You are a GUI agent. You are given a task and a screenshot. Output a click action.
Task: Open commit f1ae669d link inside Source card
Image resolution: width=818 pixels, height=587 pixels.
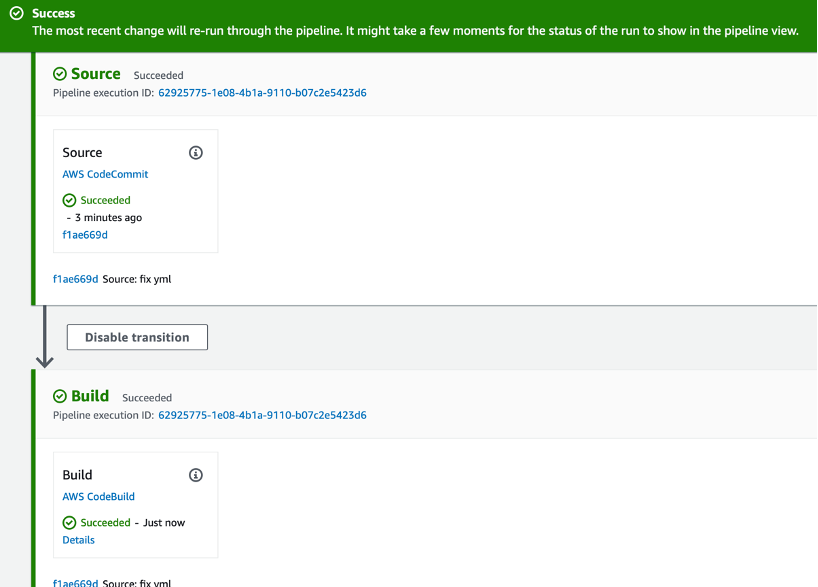85,235
